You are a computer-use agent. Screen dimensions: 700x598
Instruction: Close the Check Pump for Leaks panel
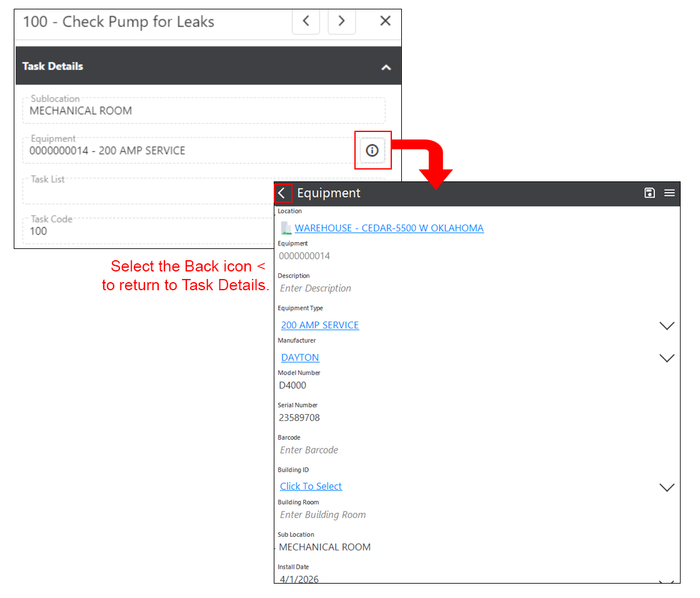tap(385, 21)
